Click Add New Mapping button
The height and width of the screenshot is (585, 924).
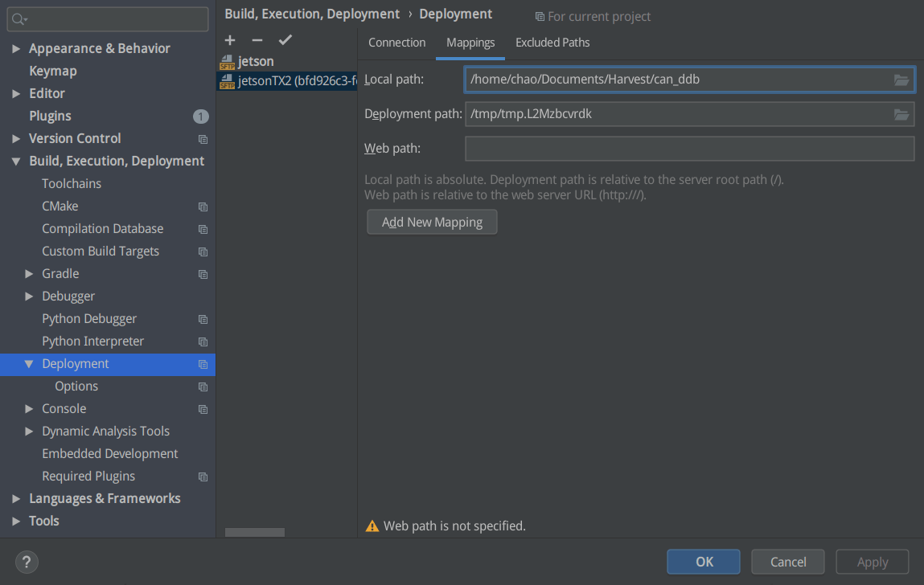pos(432,222)
